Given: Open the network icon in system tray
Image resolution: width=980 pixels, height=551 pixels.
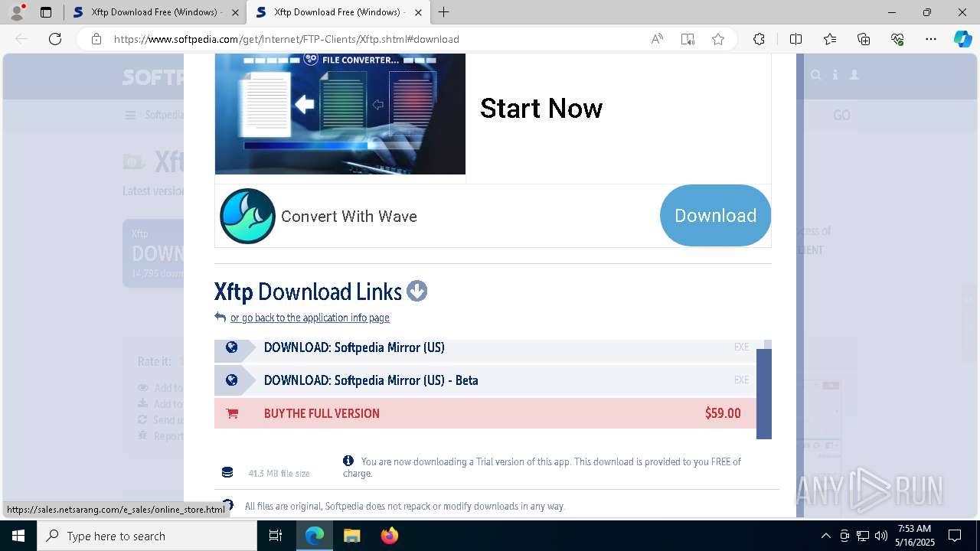Looking at the screenshot, I should (x=862, y=536).
